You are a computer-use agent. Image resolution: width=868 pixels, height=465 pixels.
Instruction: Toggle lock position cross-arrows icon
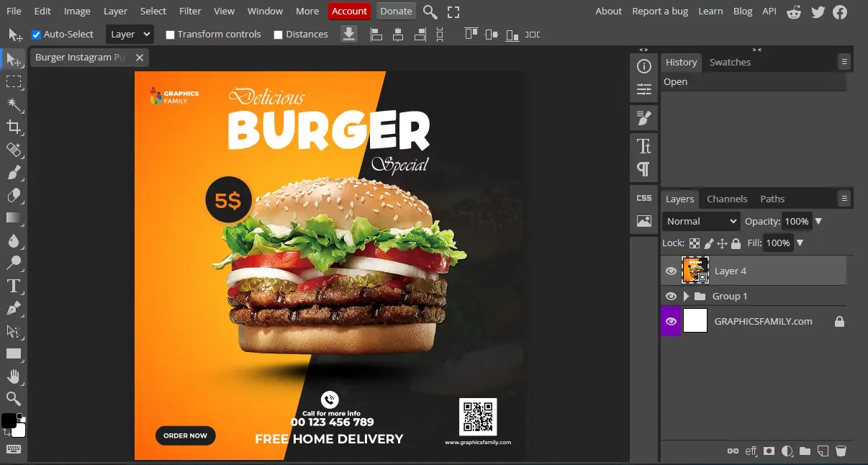coord(722,243)
